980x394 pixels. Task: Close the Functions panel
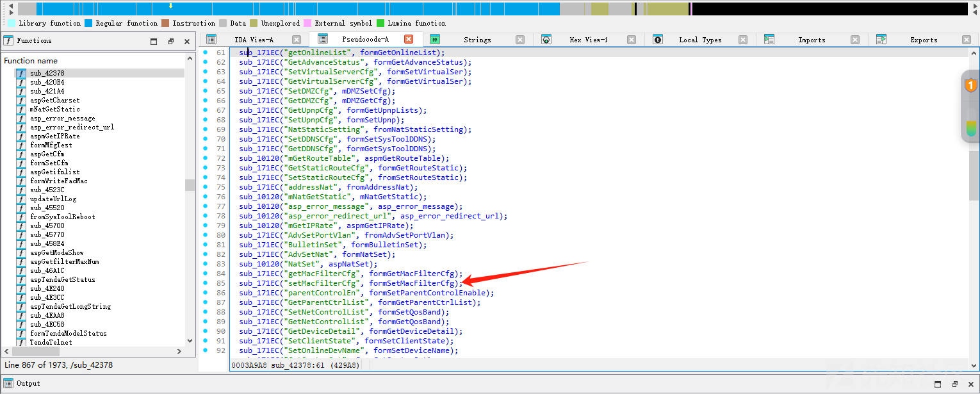pyautogui.click(x=187, y=41)
